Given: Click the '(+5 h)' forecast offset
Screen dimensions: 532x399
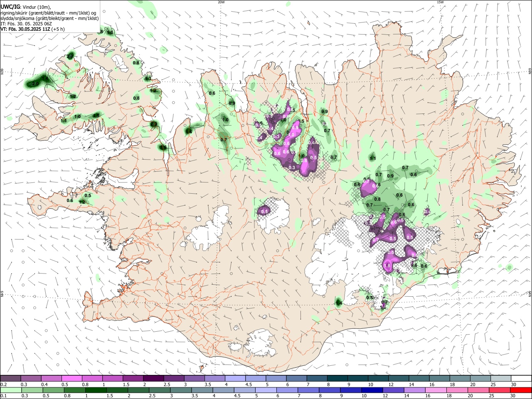Looking at the screenshot, I should tap(59, 29).
